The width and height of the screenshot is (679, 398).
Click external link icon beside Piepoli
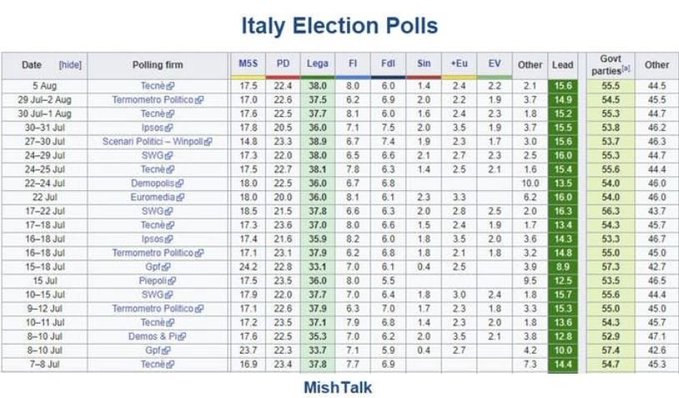pyautogui.click(x=171, y=281)
